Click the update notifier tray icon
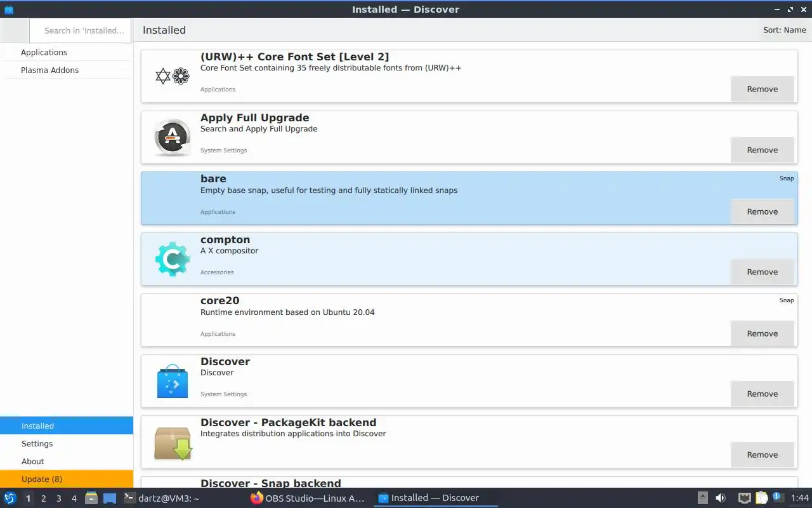Screen dimensions: 812x508 point(777,497)
